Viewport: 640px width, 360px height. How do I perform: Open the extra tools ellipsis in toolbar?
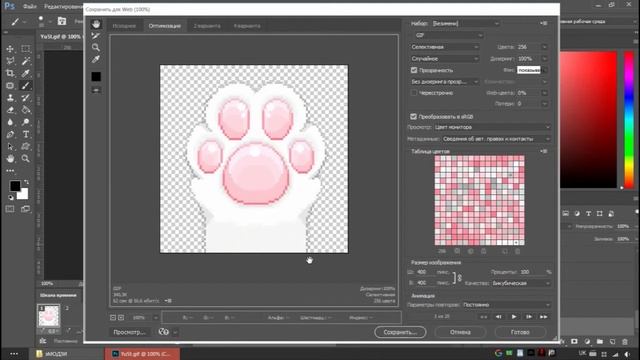point(10,171)
